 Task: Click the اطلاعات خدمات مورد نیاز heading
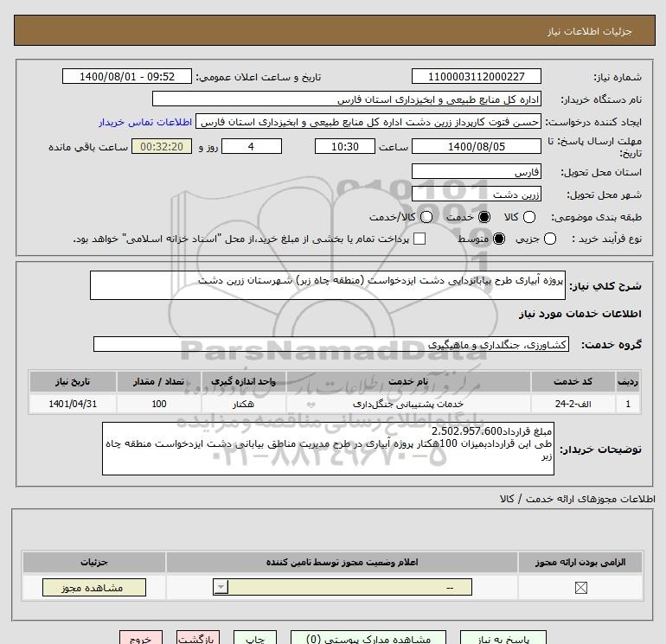(x=580, y=313)
